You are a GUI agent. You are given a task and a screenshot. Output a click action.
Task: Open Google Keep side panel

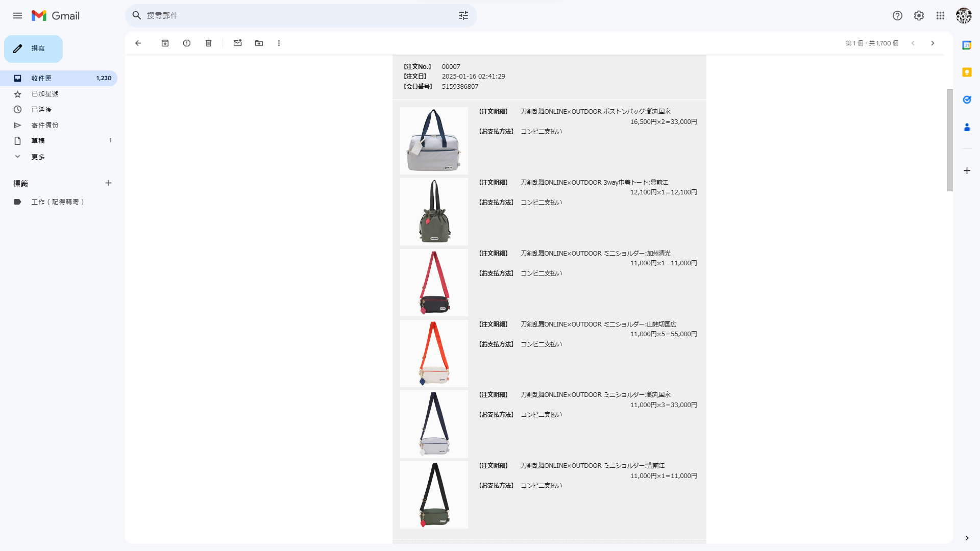[x=967, y=72]
